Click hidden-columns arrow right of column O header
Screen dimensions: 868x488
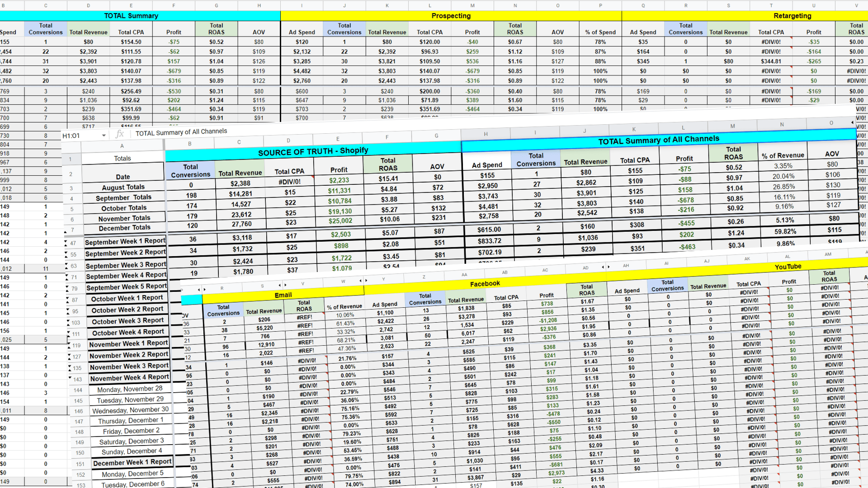click(852, 122)
